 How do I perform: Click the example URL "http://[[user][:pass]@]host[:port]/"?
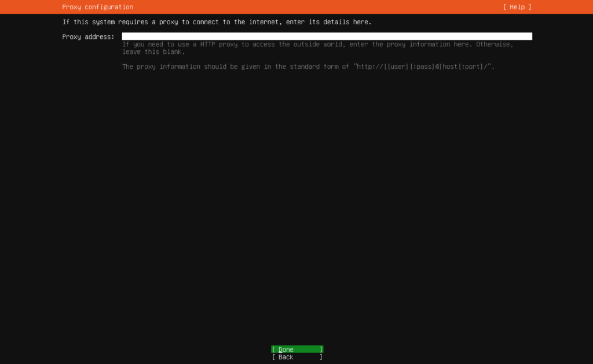coord(424,67)
